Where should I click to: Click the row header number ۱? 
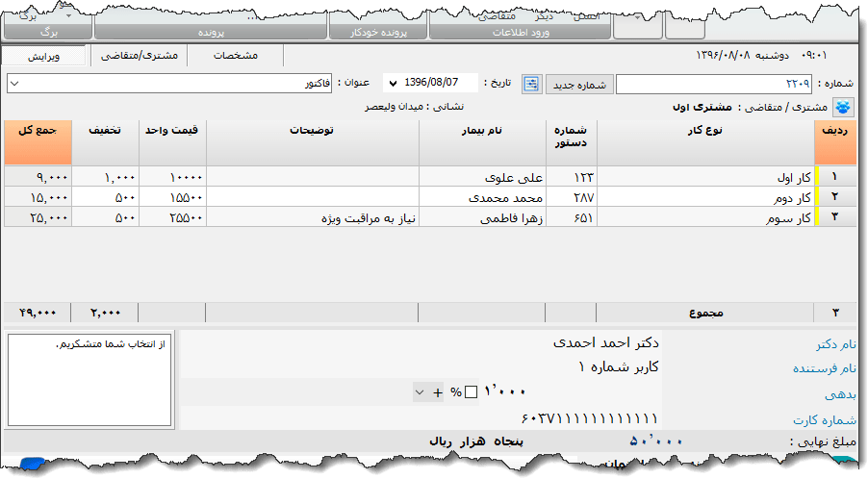[834, 177]
